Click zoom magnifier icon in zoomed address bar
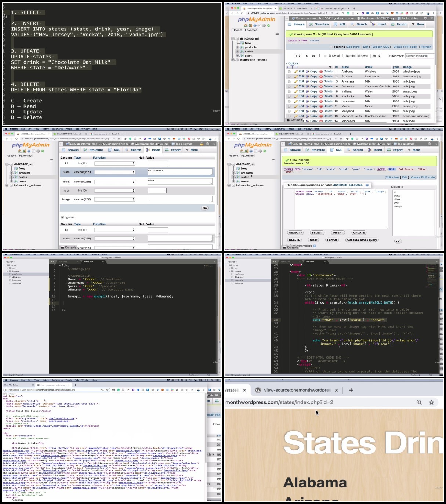Screen dimensions: 446x504 (419, 402)
